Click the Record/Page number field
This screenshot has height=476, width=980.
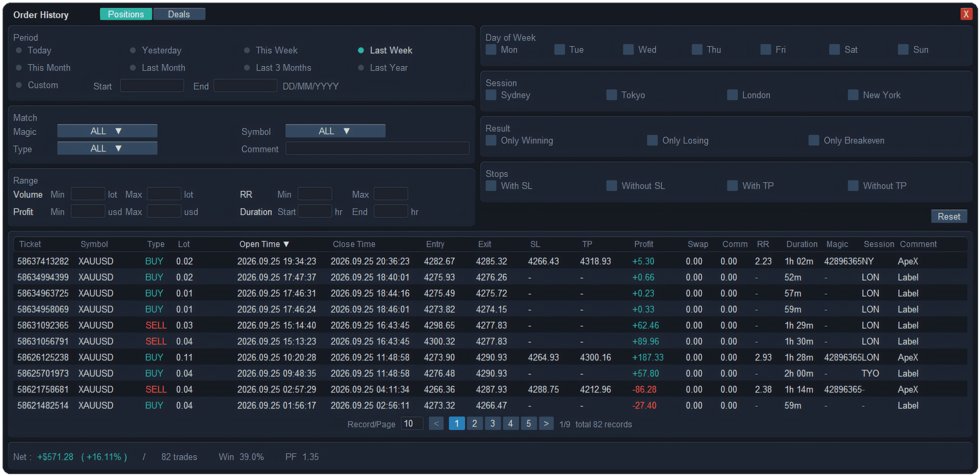pyautogui.click(x=412, y=423)
